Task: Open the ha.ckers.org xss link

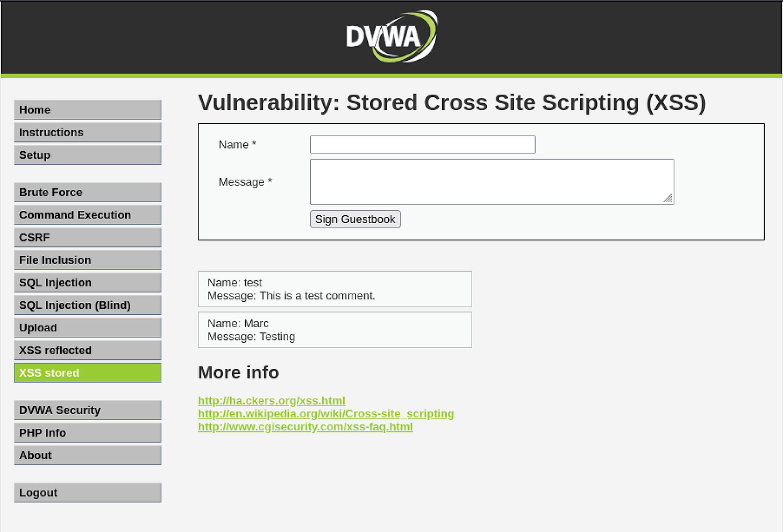Action: point(272,401)
